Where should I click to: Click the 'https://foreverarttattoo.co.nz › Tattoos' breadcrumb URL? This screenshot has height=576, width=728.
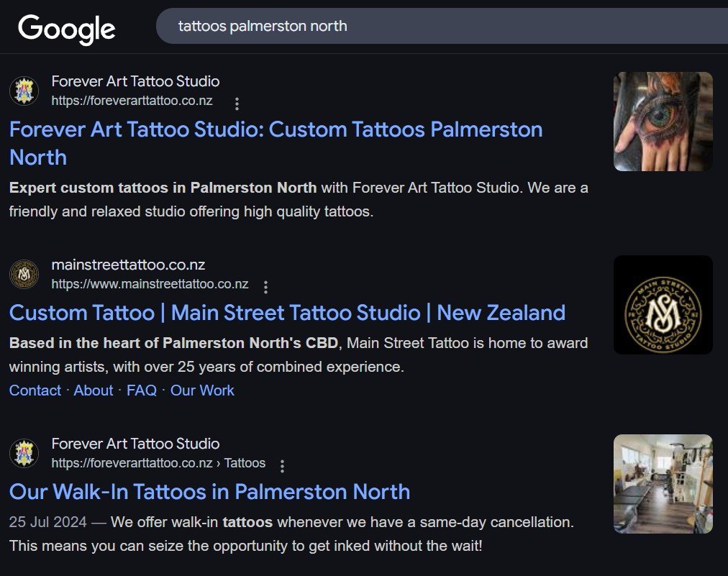point(158,463)
